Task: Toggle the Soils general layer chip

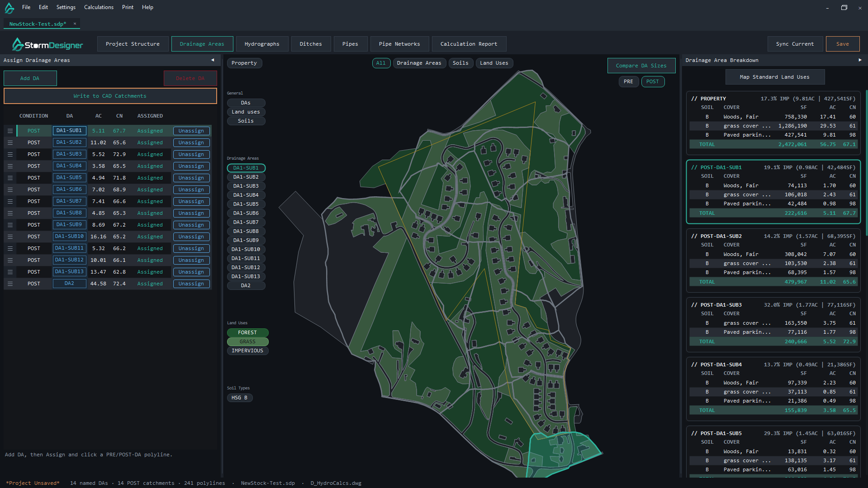Action: click(x=246, y=121)
